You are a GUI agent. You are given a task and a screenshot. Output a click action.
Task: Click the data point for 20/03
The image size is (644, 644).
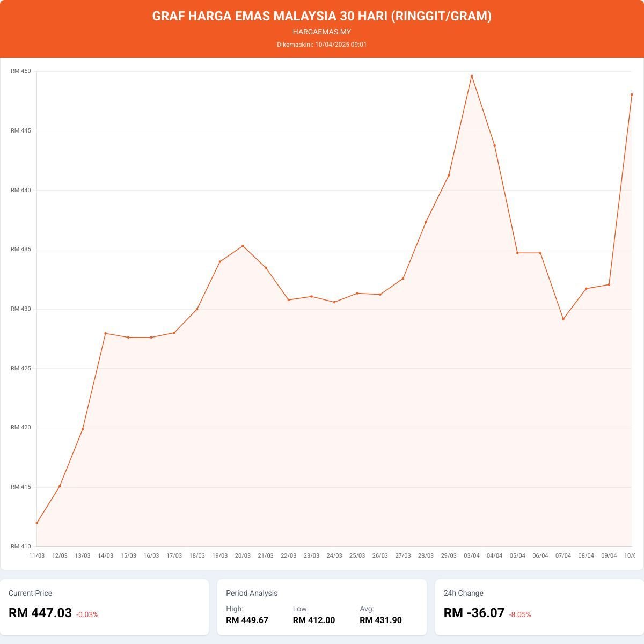tap(243, 246)
